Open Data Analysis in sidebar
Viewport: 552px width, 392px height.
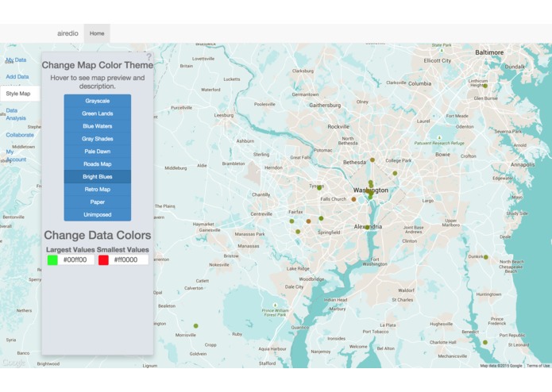16,114
